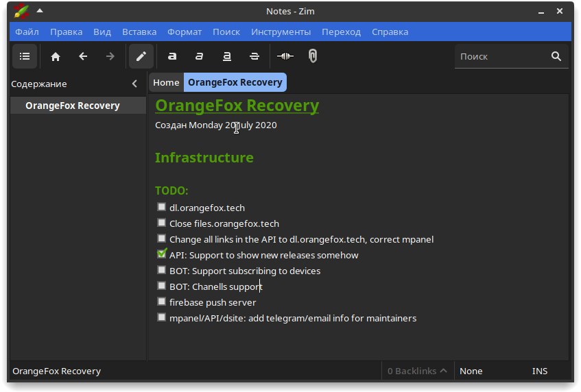Click the paperclip attach file icon

point(313,56)
